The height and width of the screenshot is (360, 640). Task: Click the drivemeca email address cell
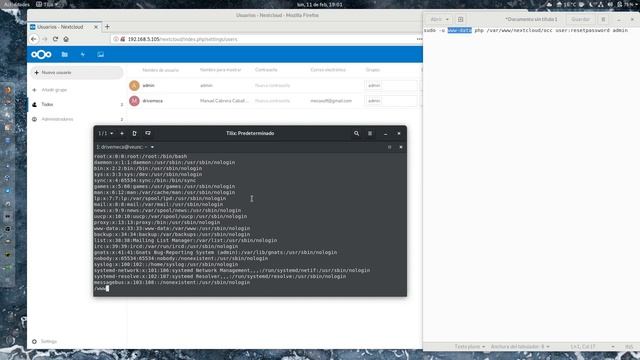coord(331,101)
